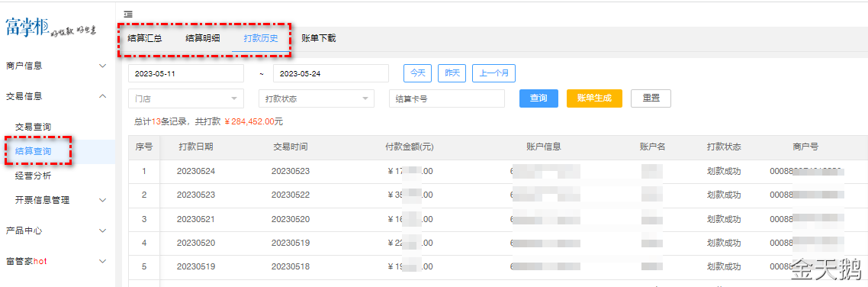Select the 上一个月 quick date button

click(493, 73)
